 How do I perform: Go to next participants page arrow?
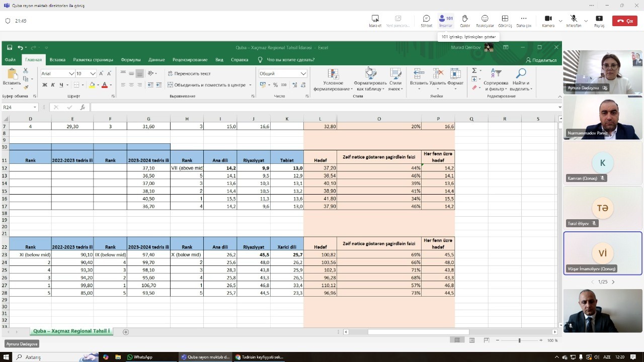click(x=613, y=282)
